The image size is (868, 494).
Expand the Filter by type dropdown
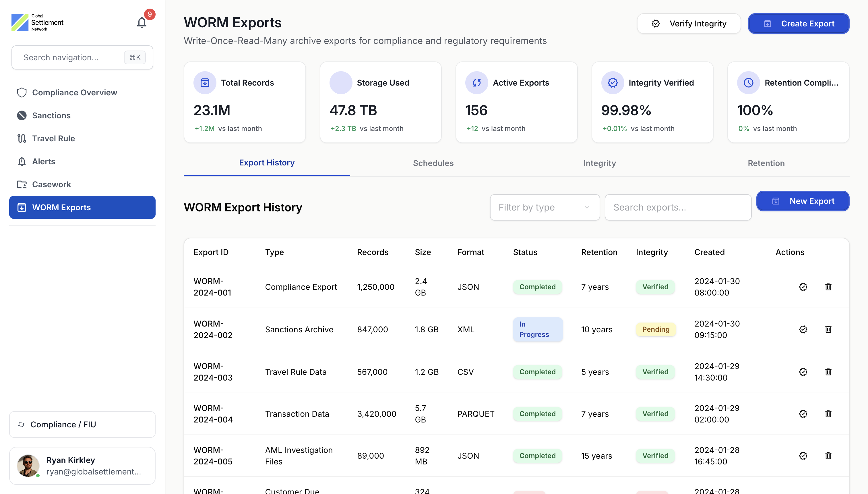545,207
